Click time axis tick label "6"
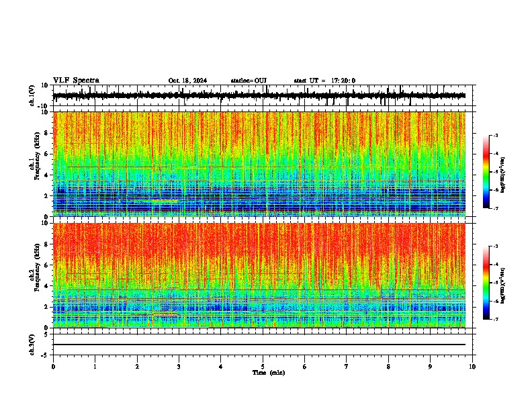 (305, 367)
